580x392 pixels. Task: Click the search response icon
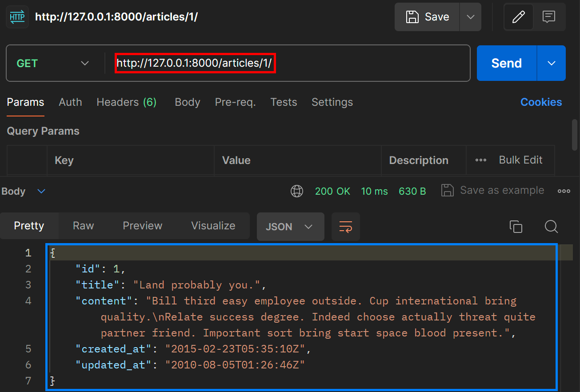tap(551, 227)
